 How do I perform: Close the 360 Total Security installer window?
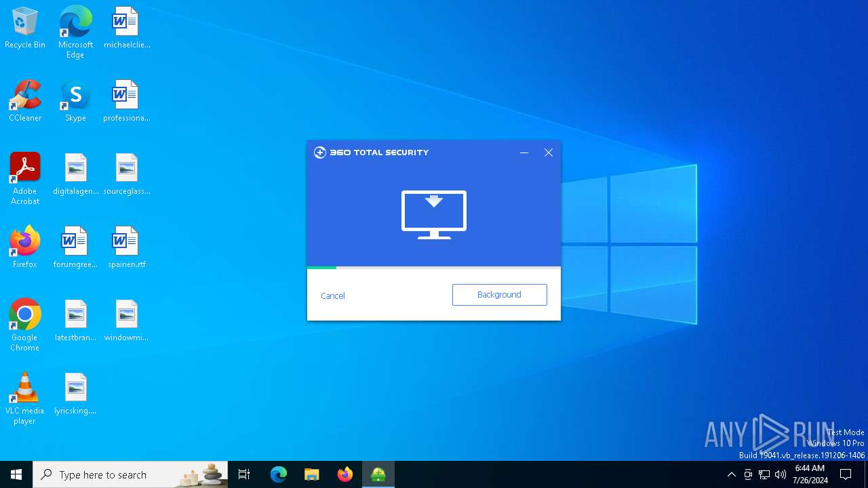pos(549,152)
